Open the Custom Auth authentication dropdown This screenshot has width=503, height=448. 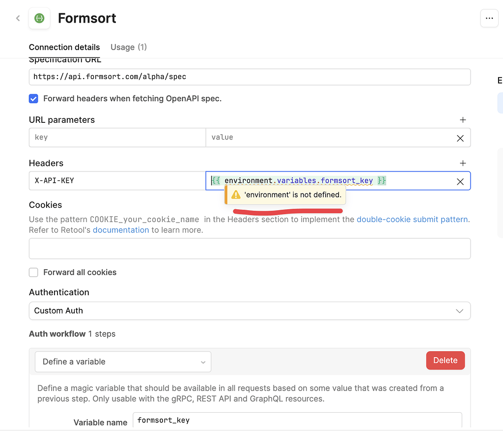click(250, 310)
